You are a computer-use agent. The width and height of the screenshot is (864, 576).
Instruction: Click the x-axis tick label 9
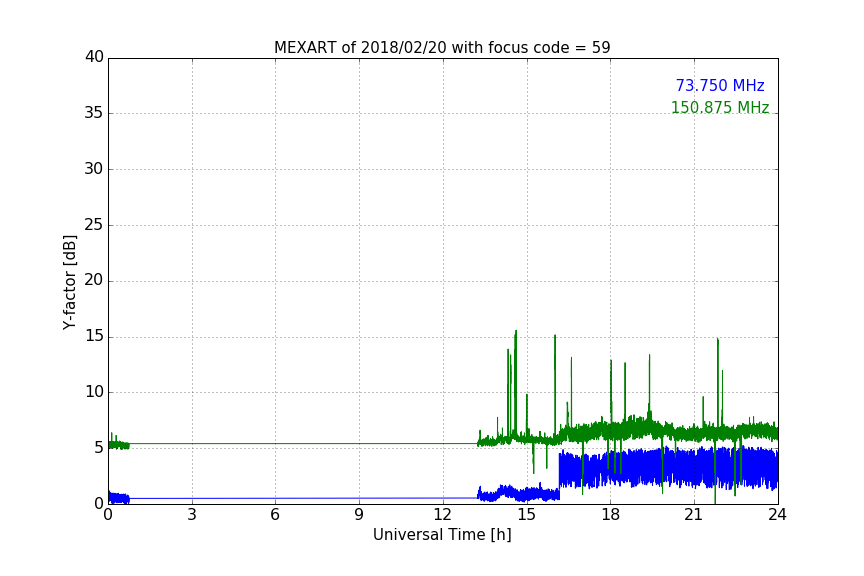(x=359, y=515)
